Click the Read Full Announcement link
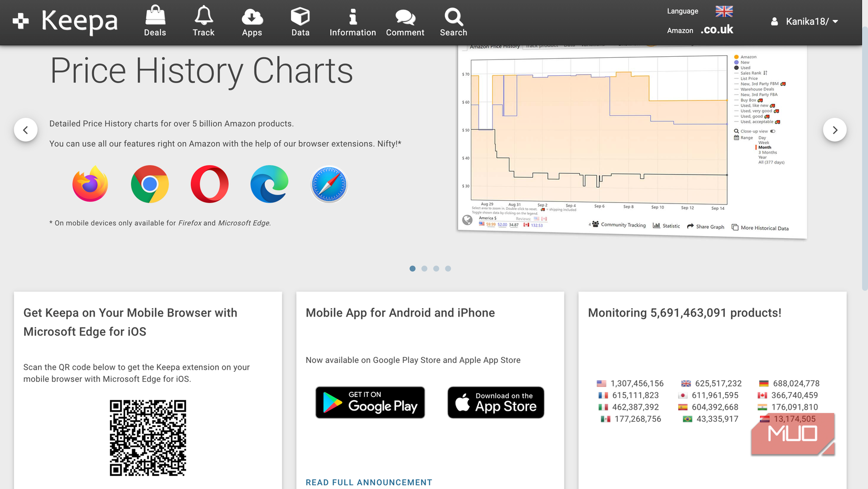The width and height of the screenshot is (868, 489). pos(369,482)
